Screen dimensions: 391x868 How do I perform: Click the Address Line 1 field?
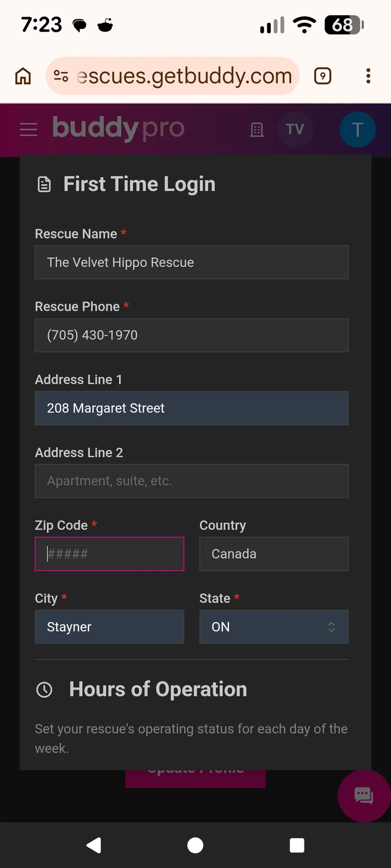pos(191,408)
